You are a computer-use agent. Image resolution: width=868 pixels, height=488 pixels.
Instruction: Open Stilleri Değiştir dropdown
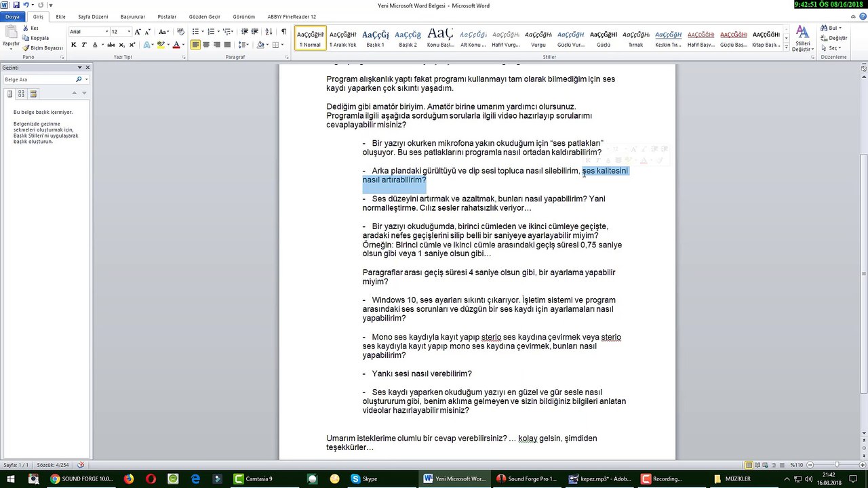pyautogui.click(x=802, y=39)
